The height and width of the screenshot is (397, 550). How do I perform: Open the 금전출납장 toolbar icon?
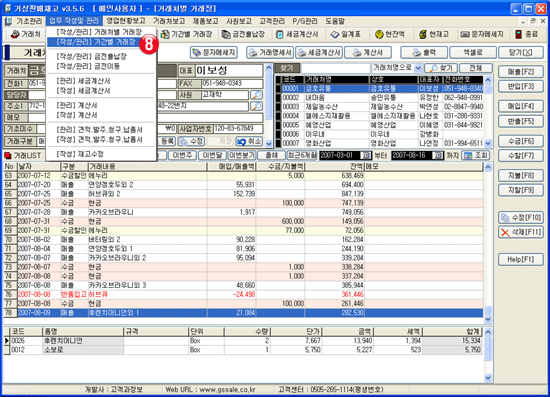(x=226, y=34)
